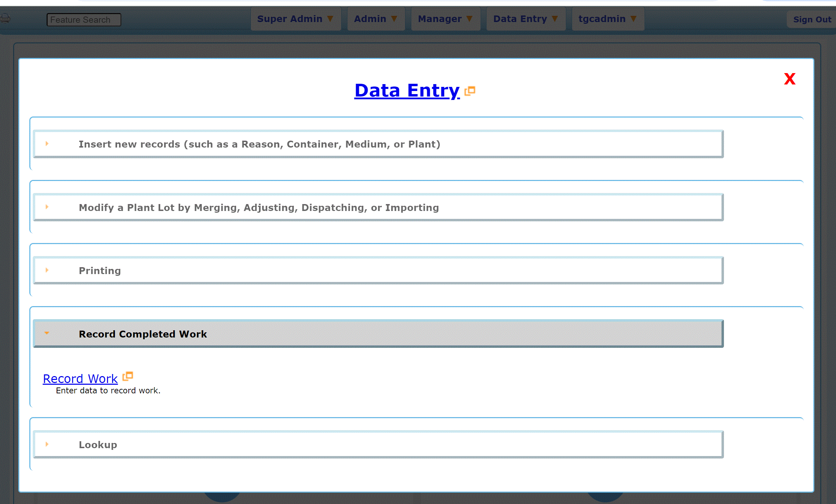Image resolution: width=836 pixels, height=504 pixels.
Task: Open the Feature Search input field
Action: (83, 20)
